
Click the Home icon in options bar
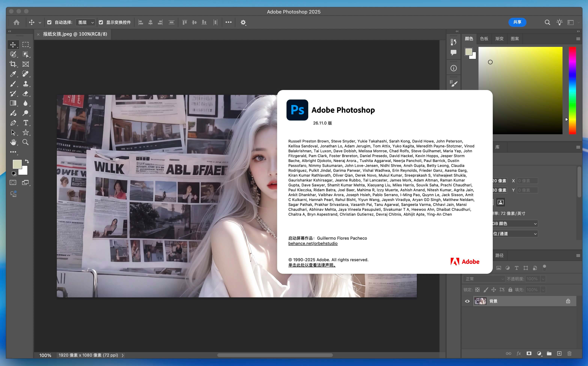pos(16,22)
